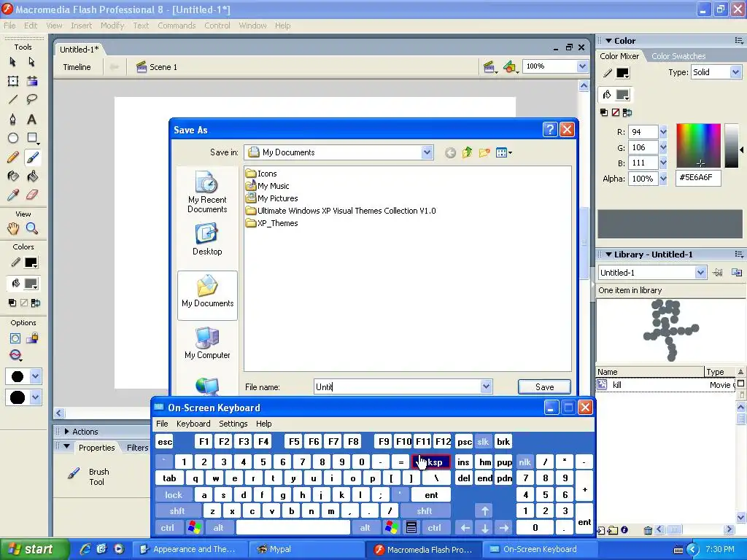The height and width of the screenshot is (560, 747).
Task: Select the Rectangle tool
Action: tap(32, 138)
